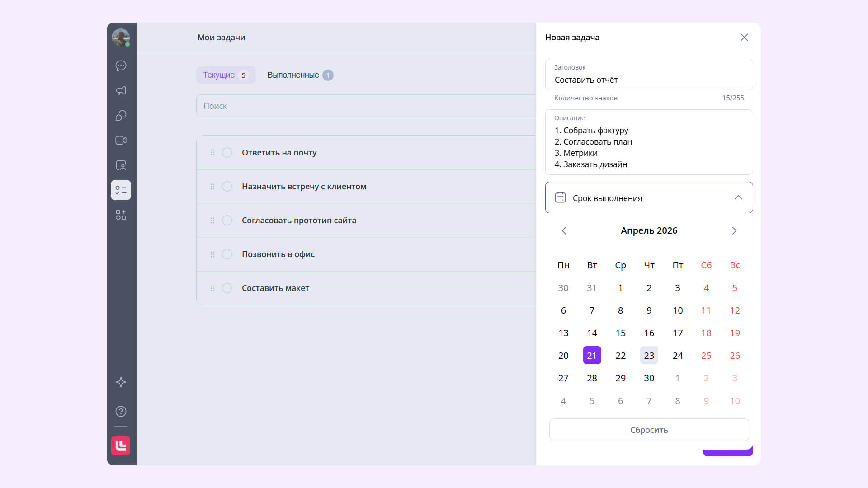Click the discussion threads sidebar icon
Image resolution: width=868 pixels, height=488 pixels.
click(121, 116)
